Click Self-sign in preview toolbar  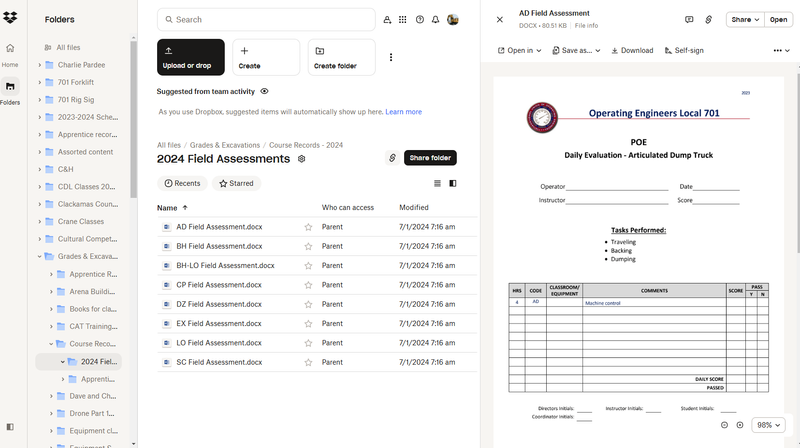pyautogui.click(x=683, y=50)
